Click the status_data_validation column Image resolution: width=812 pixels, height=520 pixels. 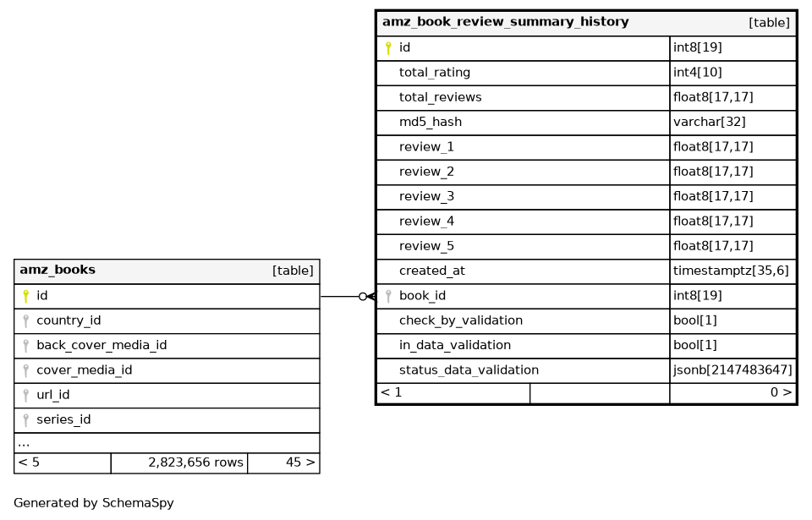tap(469, 370)
